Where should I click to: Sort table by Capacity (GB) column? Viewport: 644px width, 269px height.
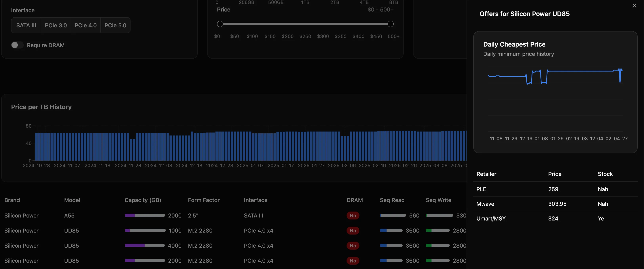coord(143,200)
